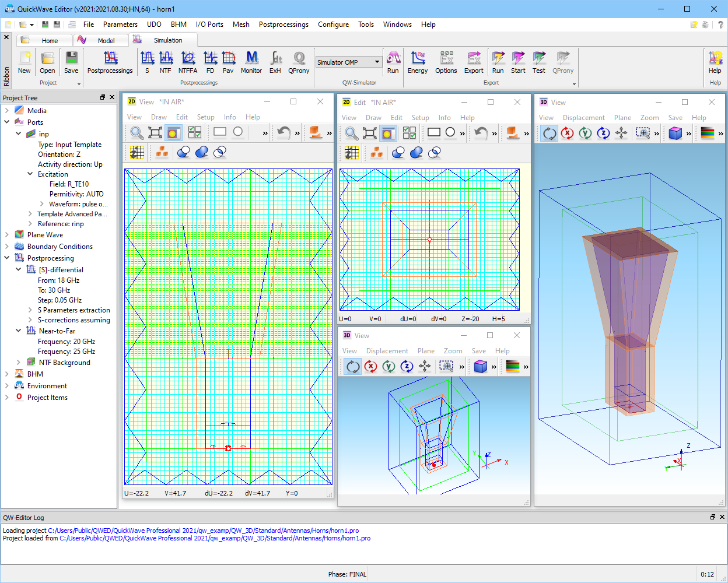Viewport: 728px width, 583px height.
Task: Expand the Waveform tree node
Action: click(x=42, y=204)
